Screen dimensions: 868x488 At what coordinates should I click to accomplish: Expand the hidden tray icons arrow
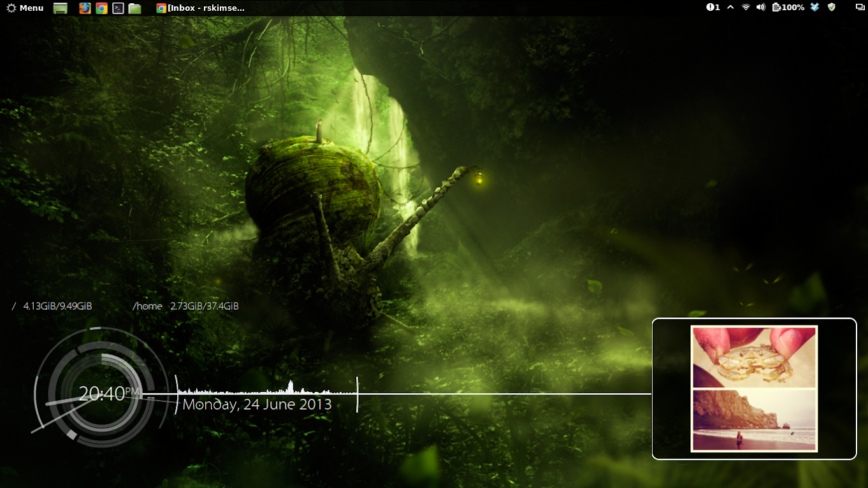pyautogui.click(x=730, y=8)
